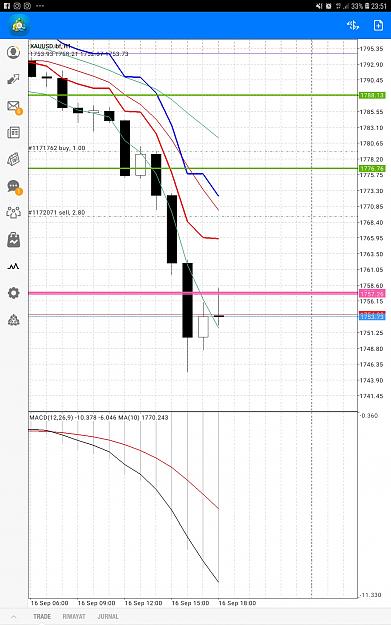Open the market shopping bag icon
This screenshot has height=625, width=391.
point(14,240)
